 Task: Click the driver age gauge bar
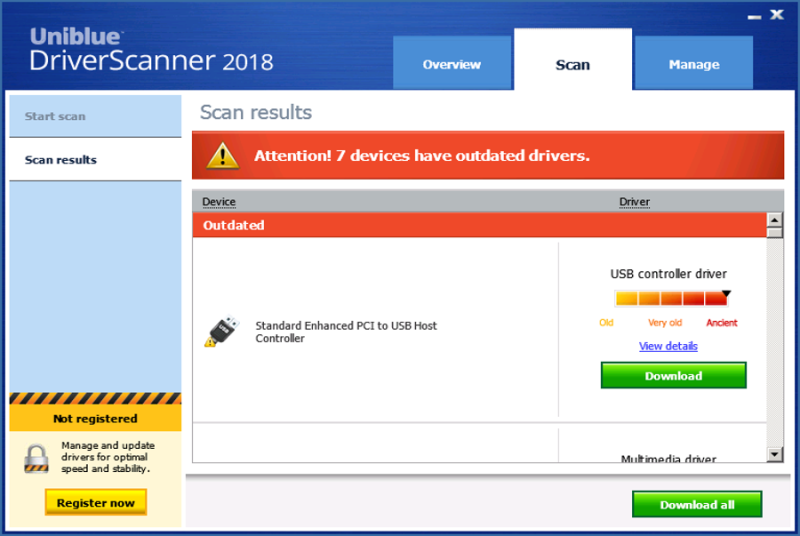[x=672, y=298]
